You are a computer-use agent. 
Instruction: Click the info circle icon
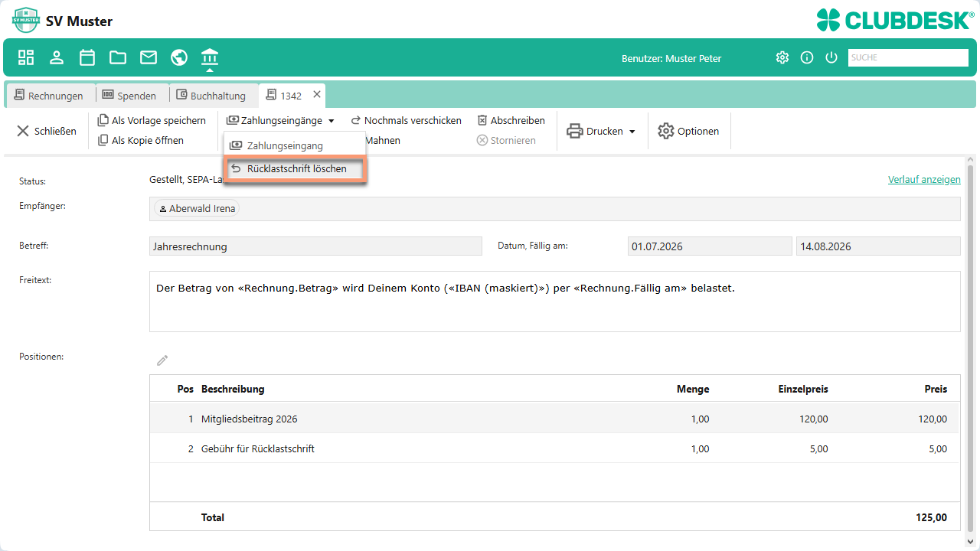point(807,57)
